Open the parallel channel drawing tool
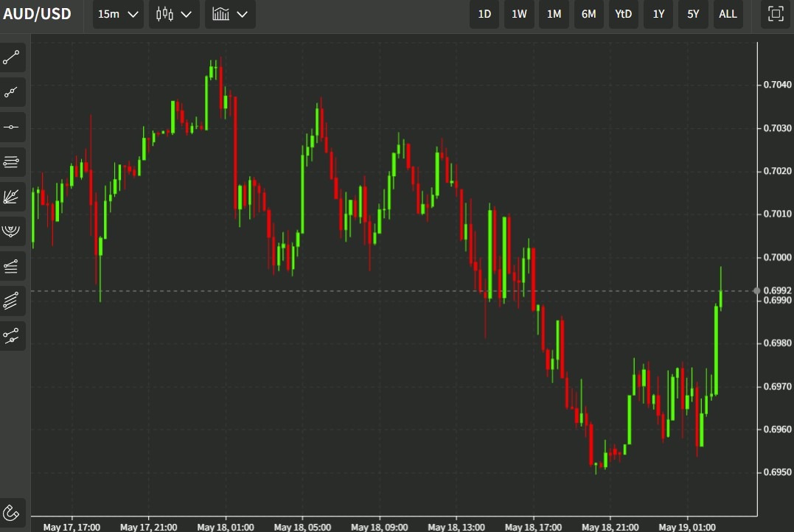This screenshot has width=794, height=532. pyautogui.click(x=12, y=266)
